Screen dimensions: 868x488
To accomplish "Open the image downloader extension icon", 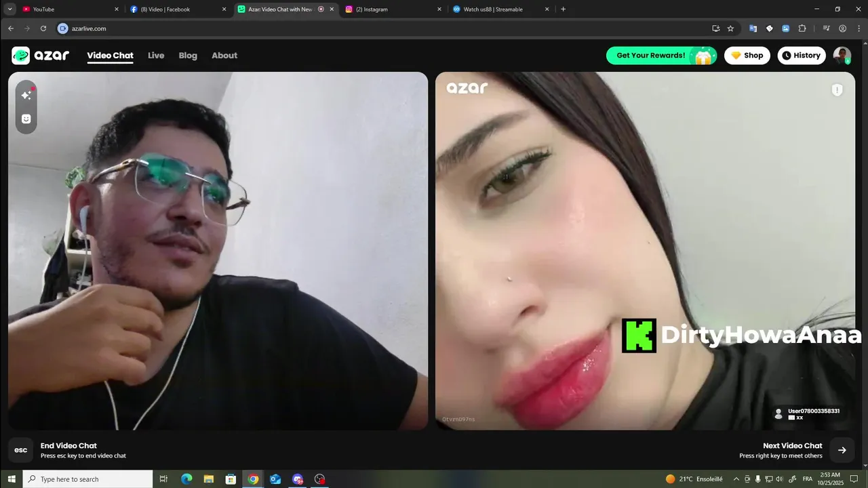I will click(785, 28).
